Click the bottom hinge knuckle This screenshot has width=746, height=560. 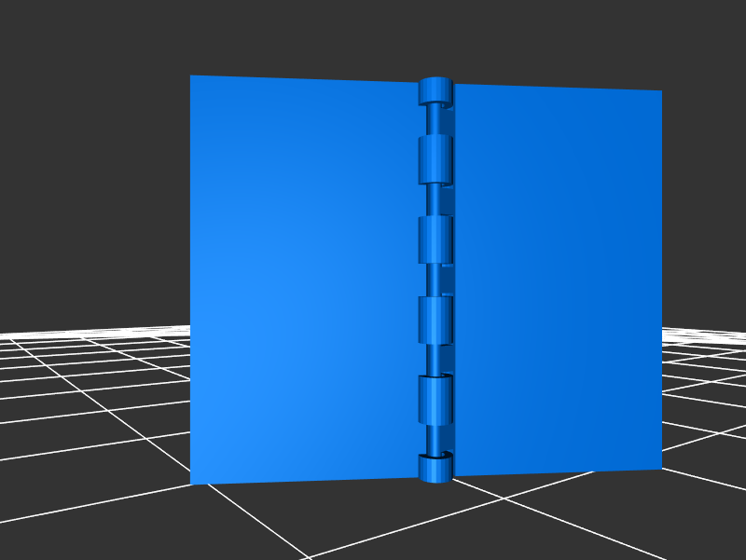click(x=435, y=468)
